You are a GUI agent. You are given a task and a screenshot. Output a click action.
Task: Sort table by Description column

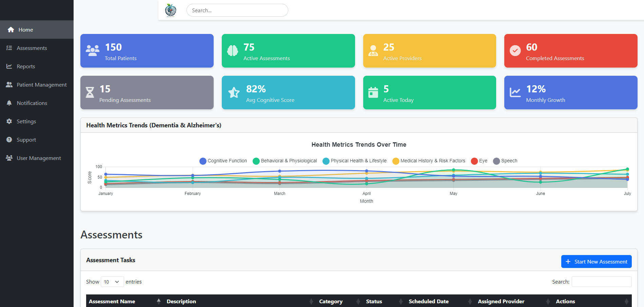(240, 301)
